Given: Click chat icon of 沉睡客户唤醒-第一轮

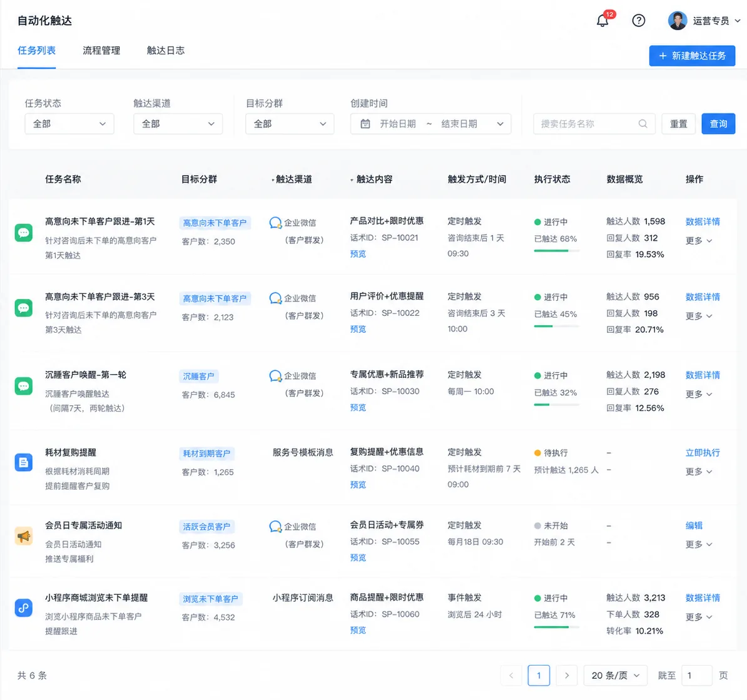Looking at the screenshot, I should tap(24, 386).
